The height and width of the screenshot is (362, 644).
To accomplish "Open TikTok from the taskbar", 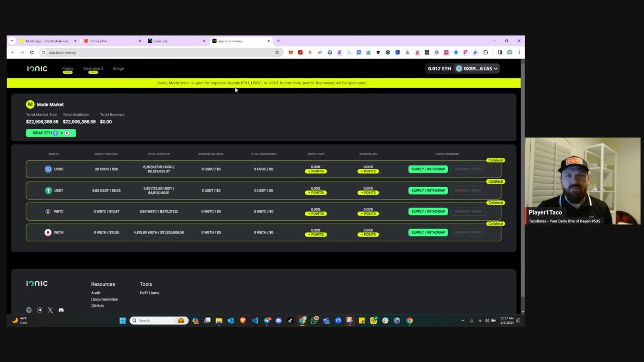I will point(290,320).
